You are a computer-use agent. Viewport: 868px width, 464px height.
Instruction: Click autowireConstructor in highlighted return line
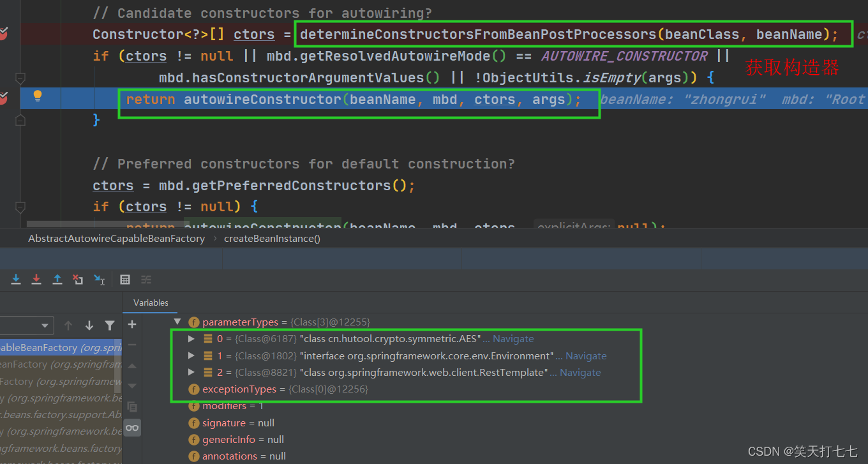pos(262,100)
